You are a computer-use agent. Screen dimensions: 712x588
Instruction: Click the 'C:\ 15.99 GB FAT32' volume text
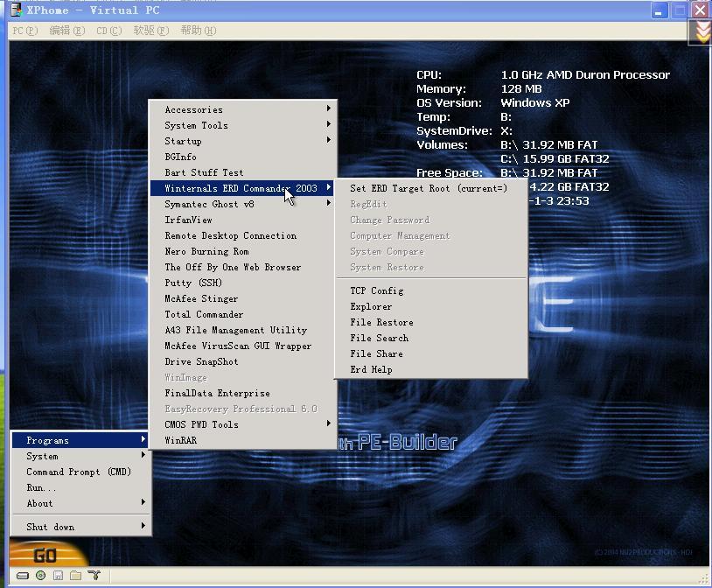point(555,159)
